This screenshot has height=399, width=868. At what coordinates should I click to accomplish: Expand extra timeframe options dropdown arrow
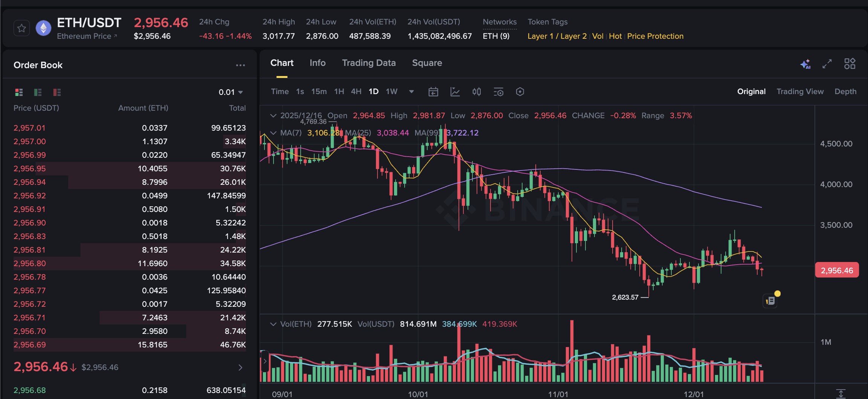click(411, 91)
